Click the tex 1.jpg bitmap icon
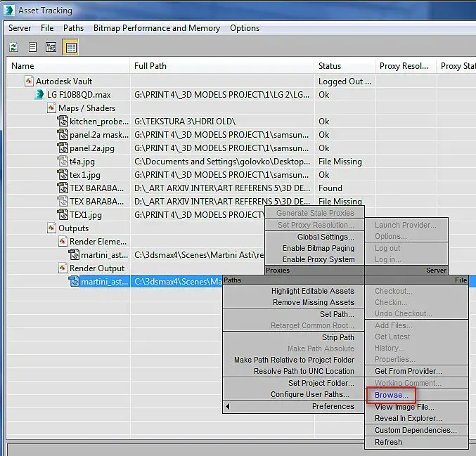476x456 pixels. (63, 174)
